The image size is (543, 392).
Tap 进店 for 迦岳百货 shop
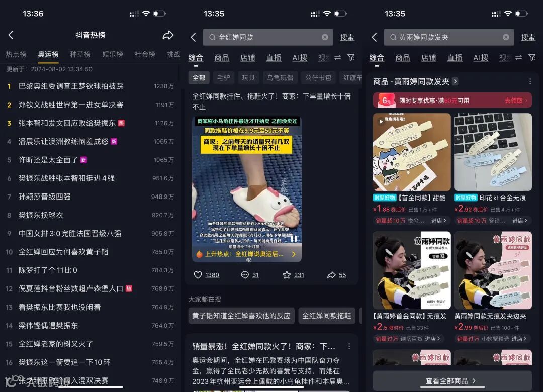432,339
